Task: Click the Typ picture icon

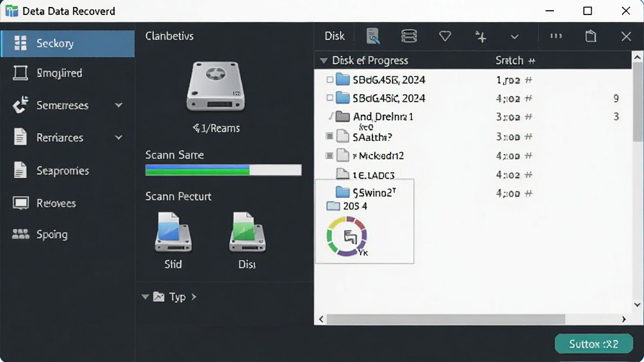Action: pos(159,297)
